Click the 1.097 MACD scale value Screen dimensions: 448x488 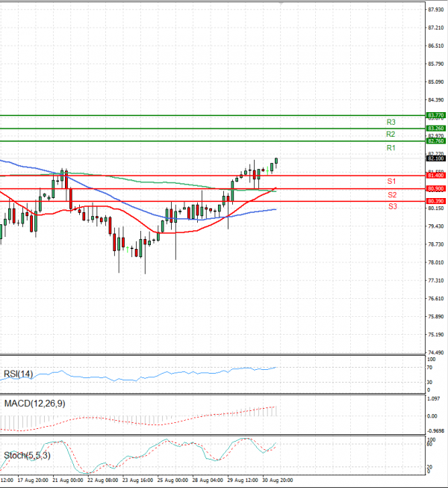click(434, 398)
